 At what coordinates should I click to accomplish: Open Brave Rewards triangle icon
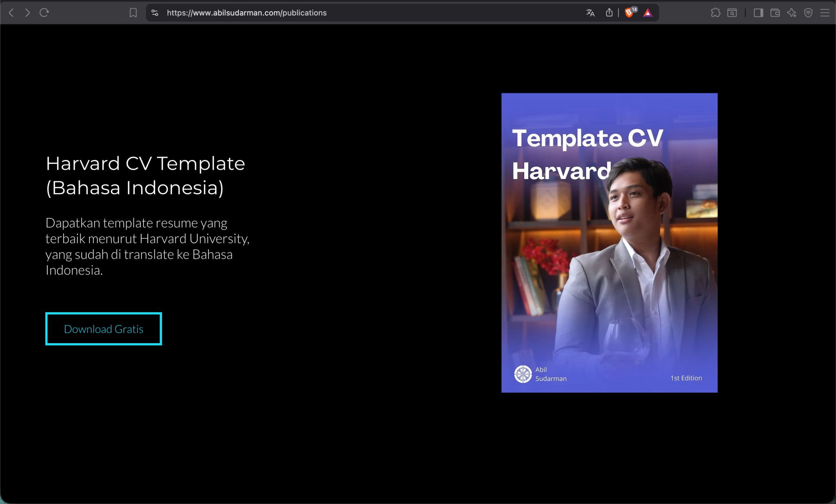point(648,13)
